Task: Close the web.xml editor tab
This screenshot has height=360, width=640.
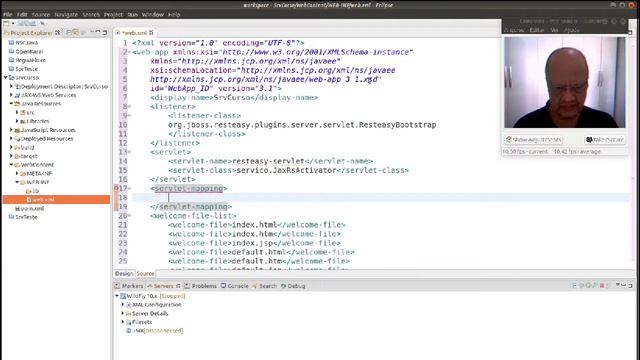Action: click(151, 33)
